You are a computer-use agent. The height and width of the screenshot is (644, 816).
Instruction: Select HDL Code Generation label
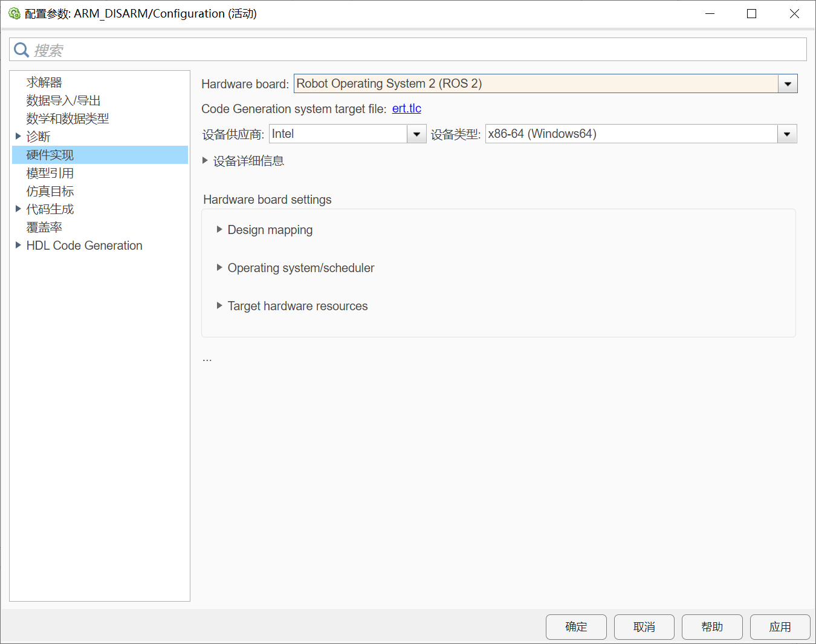[85, 246]
